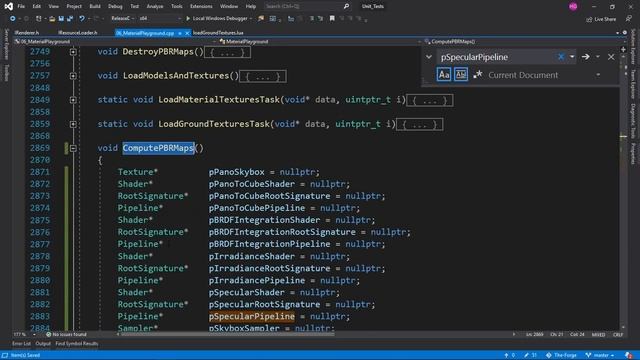Click the Live Share button
Screen dimensions: 640x360
click(x=601, y=19)
